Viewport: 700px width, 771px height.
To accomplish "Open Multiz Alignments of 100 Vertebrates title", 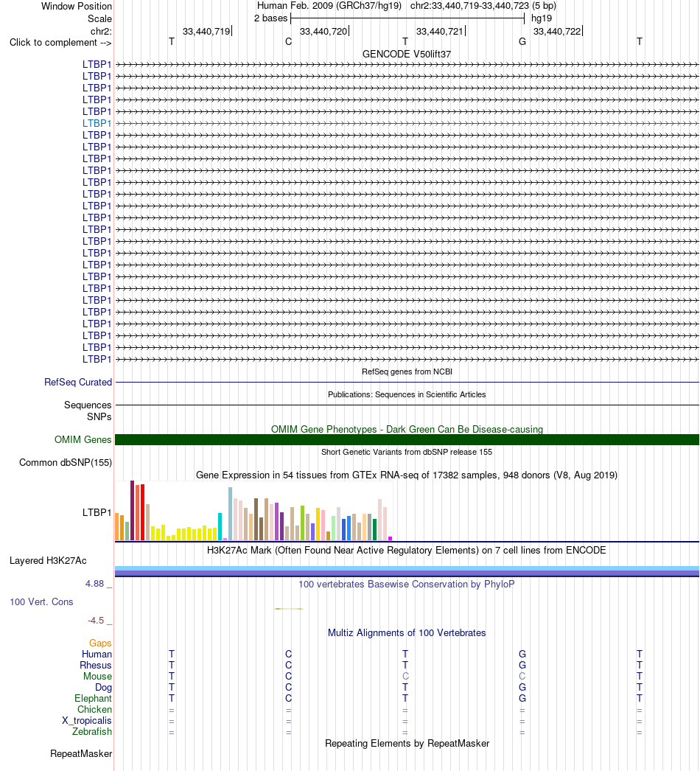I will coord(407,633).
